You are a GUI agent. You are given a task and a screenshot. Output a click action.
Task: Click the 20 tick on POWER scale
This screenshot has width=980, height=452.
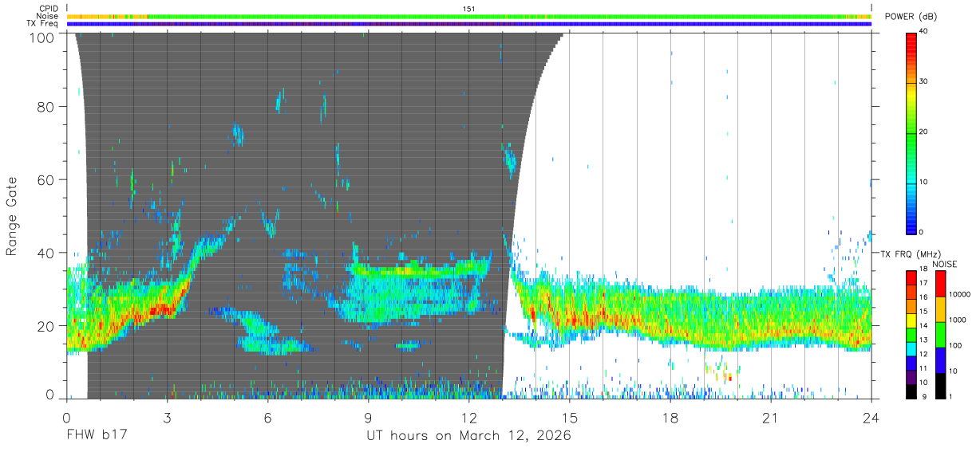(x=924, y=132)
